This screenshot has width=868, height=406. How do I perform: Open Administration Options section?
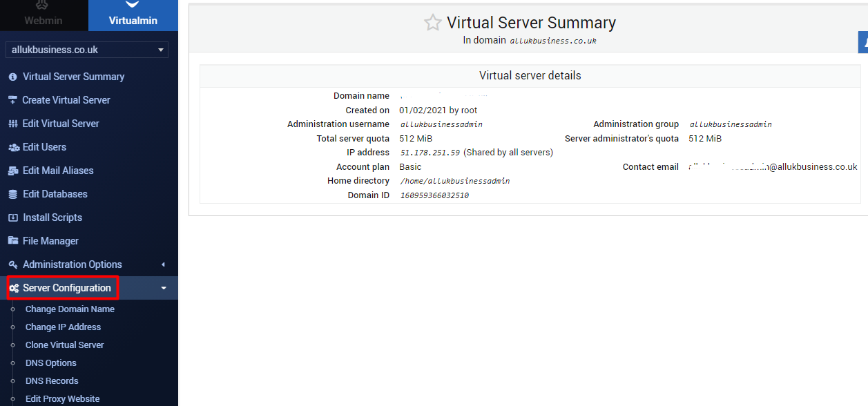click(x=73, y=264)
